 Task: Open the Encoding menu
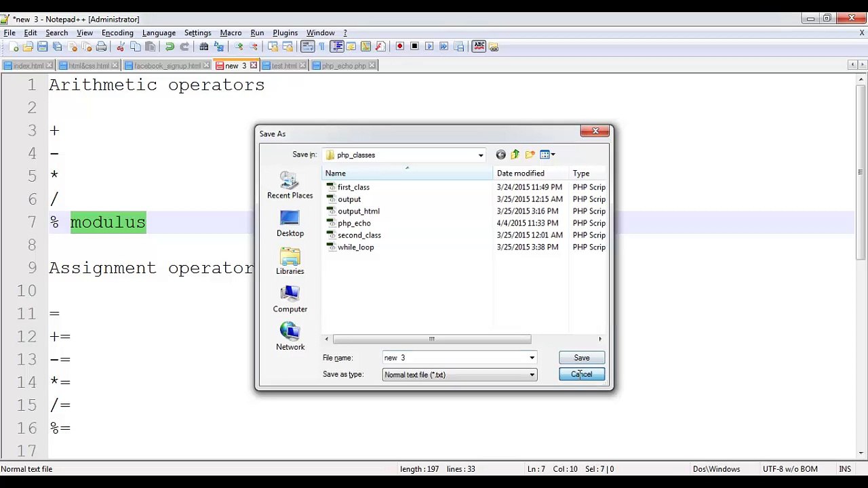point(117,33)
